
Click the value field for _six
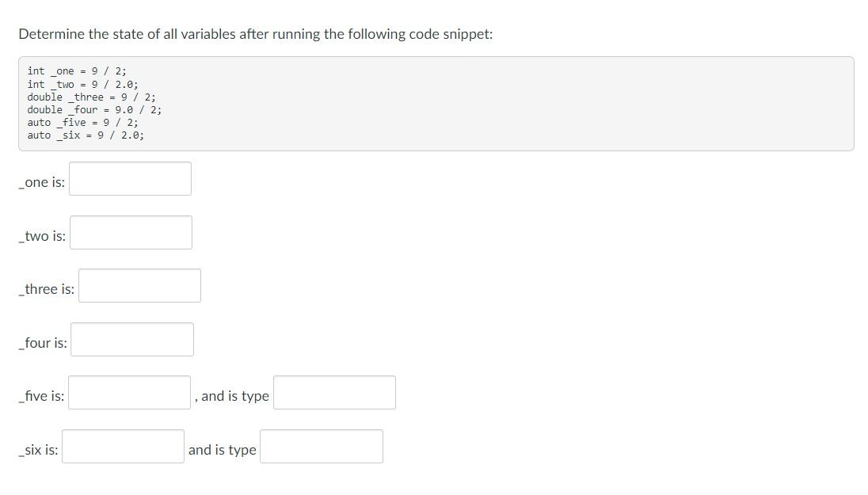coord(123,446)
